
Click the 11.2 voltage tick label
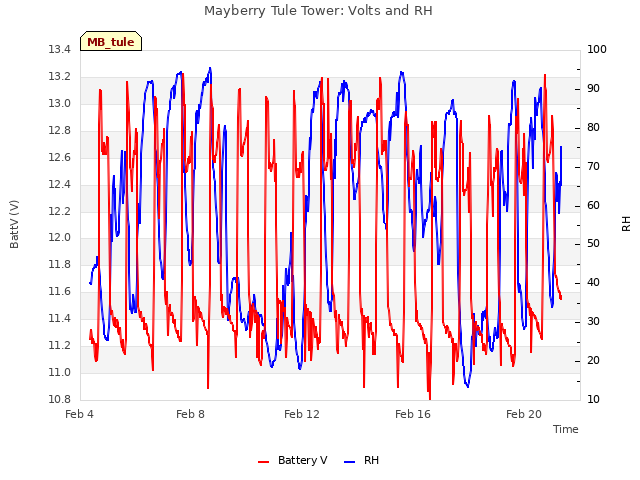click(60, 345)
